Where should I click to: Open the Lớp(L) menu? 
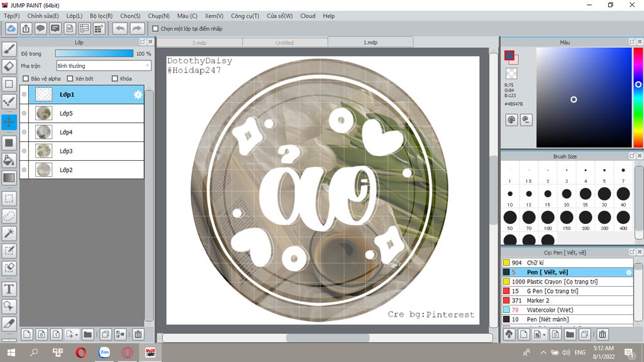74,16
